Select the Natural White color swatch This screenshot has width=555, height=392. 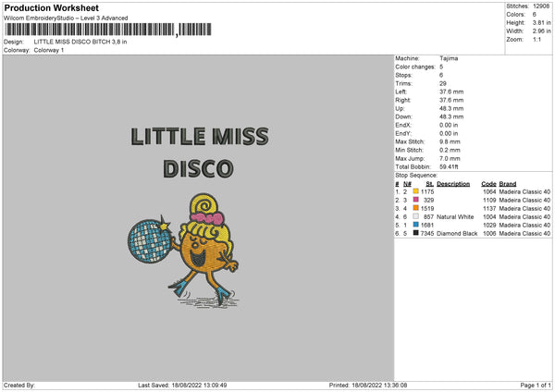[415, 216]
